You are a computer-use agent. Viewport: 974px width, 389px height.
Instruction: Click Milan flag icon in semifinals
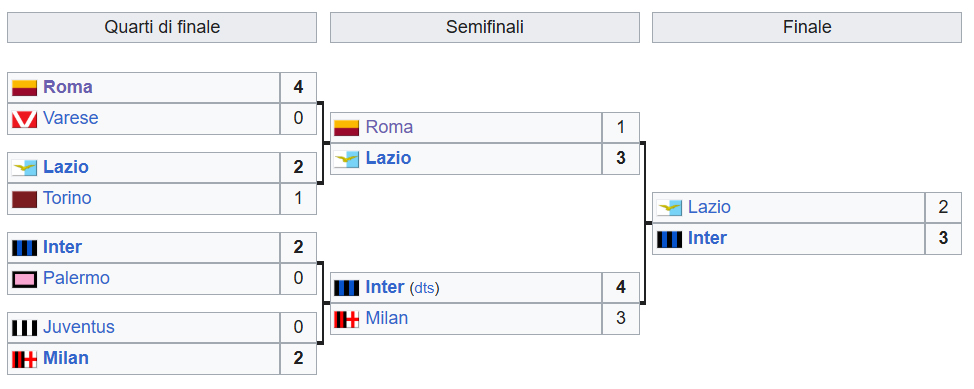[347, 319]
